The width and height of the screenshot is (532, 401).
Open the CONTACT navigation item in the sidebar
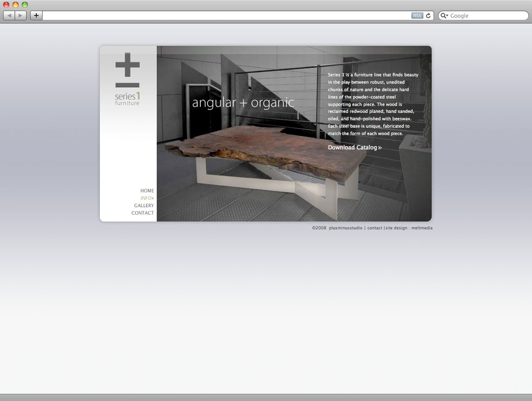pyautogui.click(x=143, y=213)
